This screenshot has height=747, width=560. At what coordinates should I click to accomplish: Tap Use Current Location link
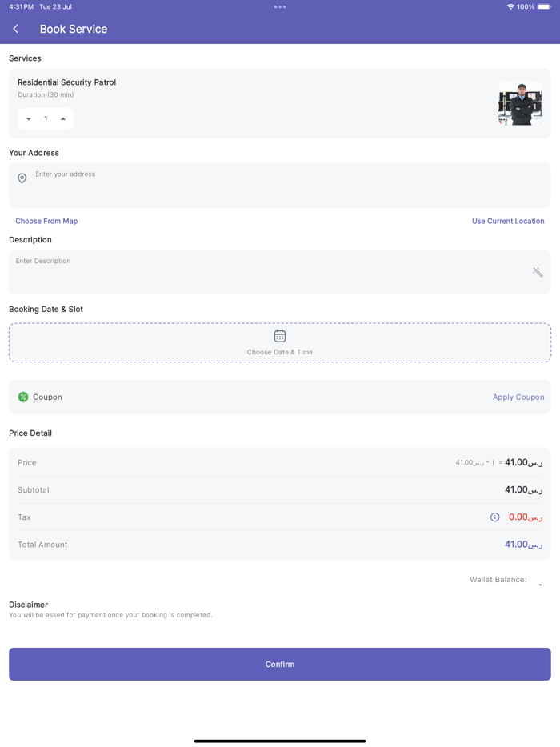[x=508, y=221]
